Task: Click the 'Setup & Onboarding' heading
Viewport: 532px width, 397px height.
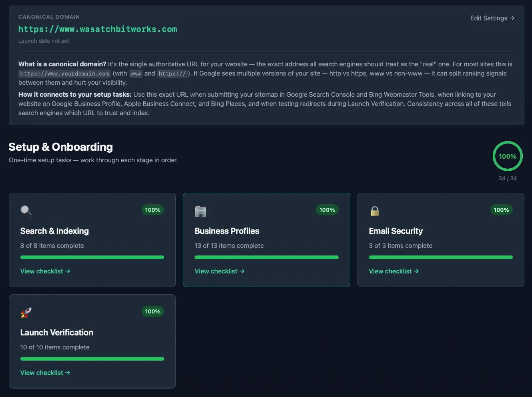Action: [61, 147]
